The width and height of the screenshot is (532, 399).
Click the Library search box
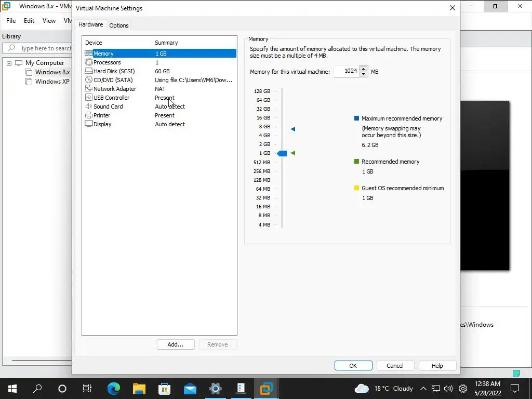pos(37,48)
